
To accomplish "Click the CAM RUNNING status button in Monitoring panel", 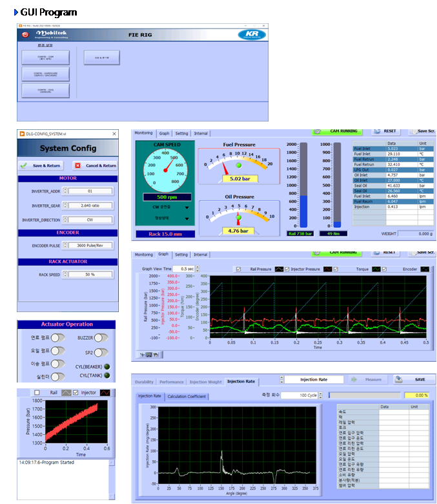I will [337, 131].
